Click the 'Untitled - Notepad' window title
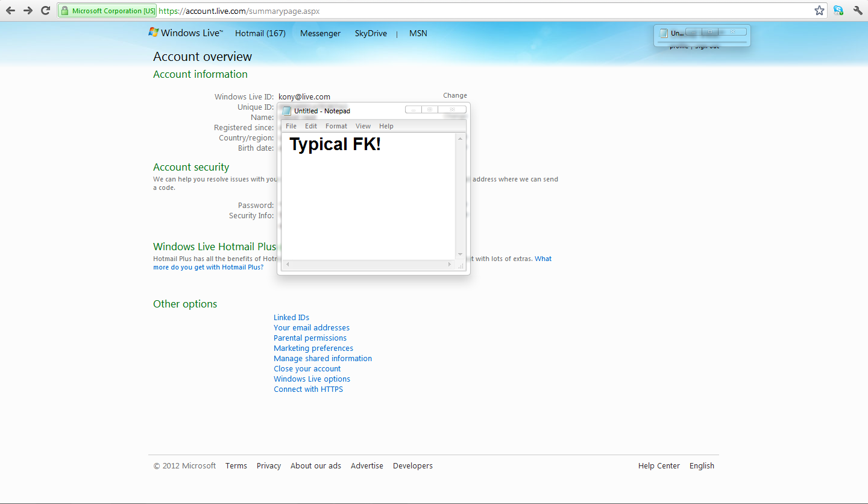This screenshot has width=868, height=504. 322,111
